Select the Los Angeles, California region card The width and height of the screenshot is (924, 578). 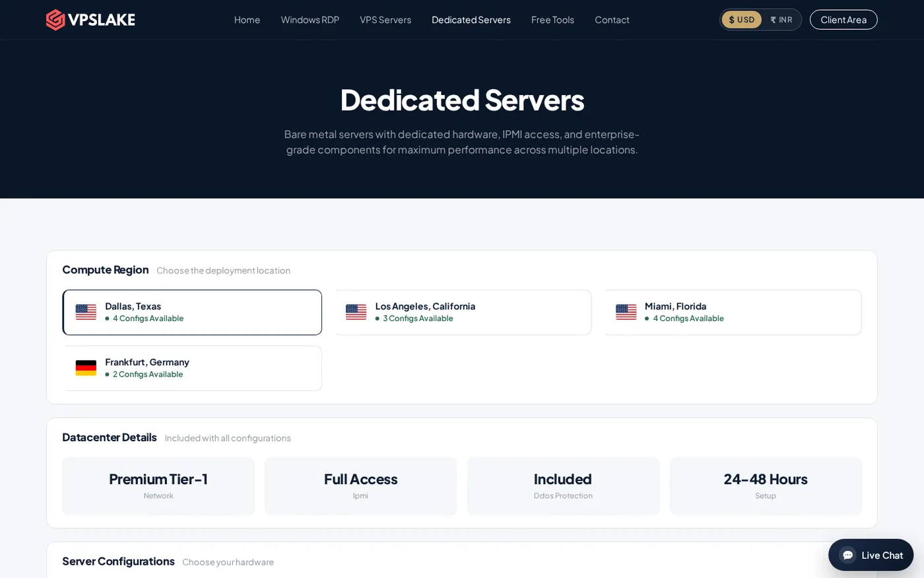tap(462, 312)
